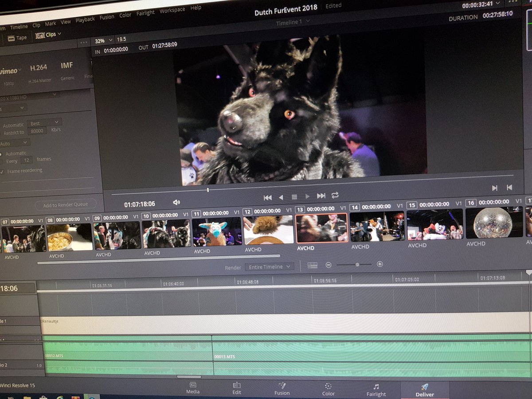Click Add to Render Queue button
This screenshot has height=399, width=532.
coord(66,205)
